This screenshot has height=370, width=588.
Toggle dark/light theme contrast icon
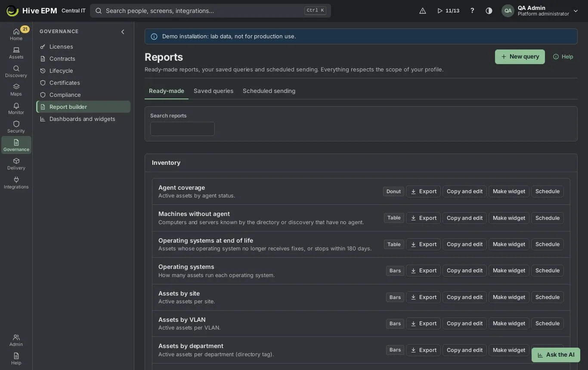pyautogui.click(x=489, y=11)
